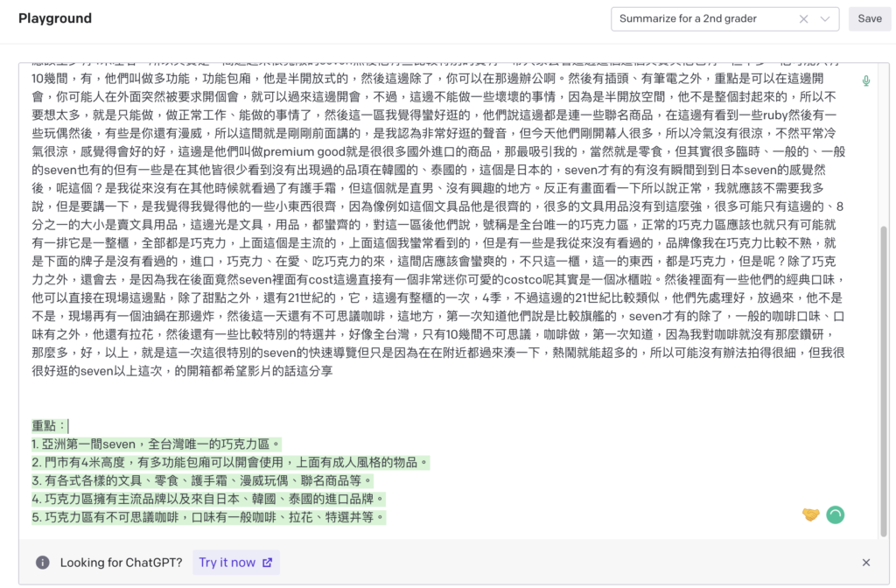
Task: Click the handshake emoji icon
Action: point(810,515)
